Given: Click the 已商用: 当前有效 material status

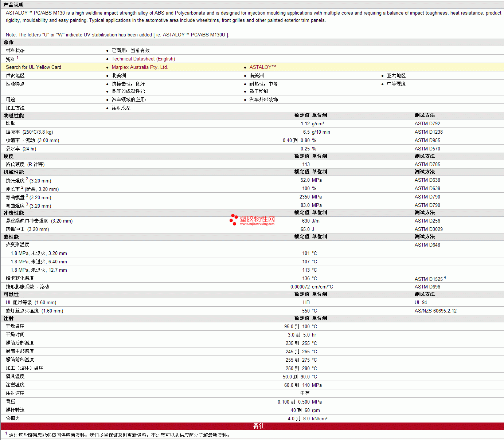Looking at the screenshot, I should tap(130, 50).
